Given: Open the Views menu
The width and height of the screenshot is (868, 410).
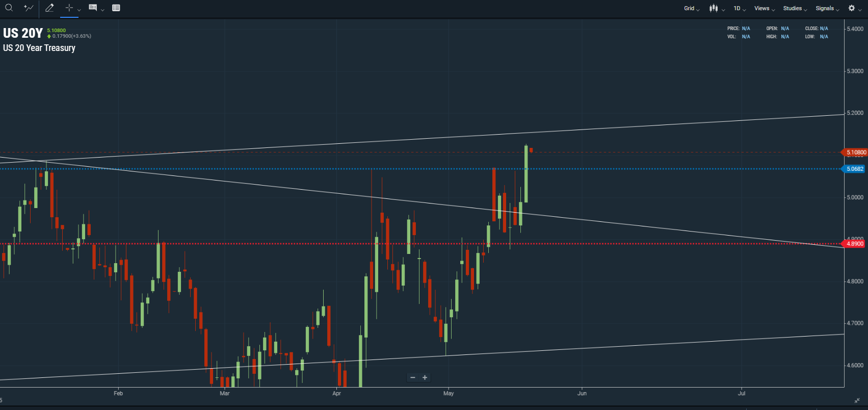Looking at the screenshot, I should (765, 8).
